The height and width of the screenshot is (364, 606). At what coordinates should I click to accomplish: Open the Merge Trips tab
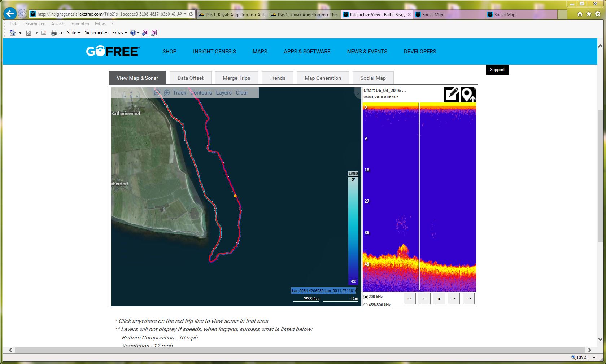[236, 78]
